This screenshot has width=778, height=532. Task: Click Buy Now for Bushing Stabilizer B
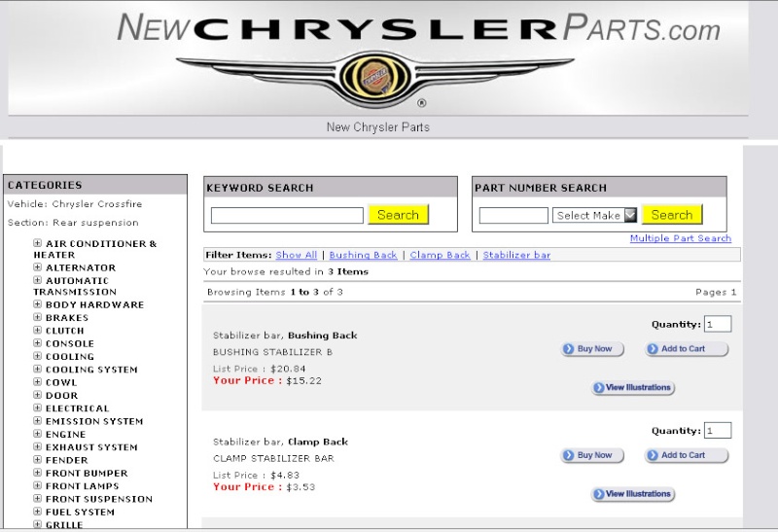pos(592,349)
